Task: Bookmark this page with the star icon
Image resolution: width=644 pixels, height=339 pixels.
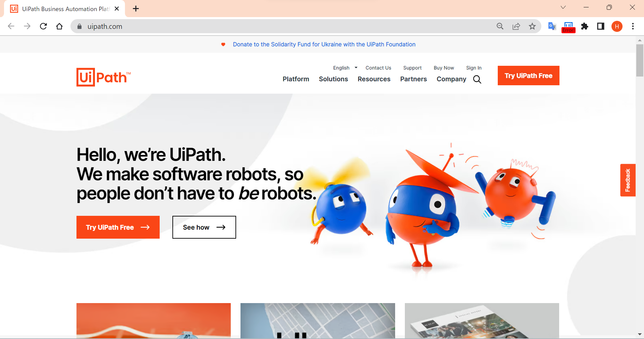Action: [x=532, y=26]
